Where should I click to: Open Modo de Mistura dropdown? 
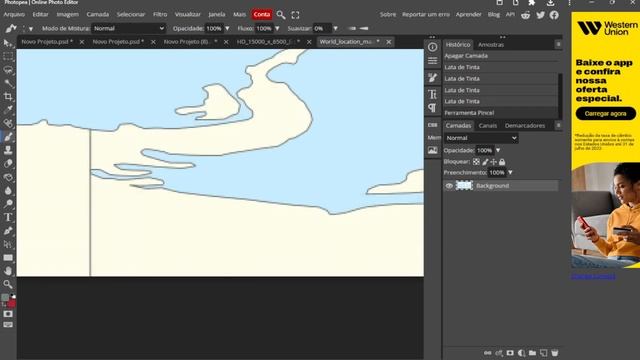128,29
